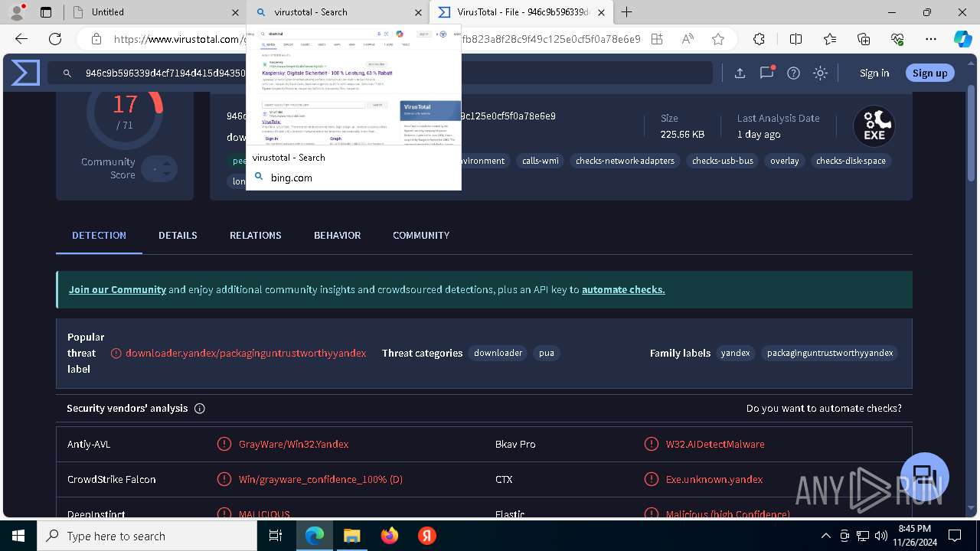
Task: Click Do you want to automate checks
Action: click(x=824, y=409)
